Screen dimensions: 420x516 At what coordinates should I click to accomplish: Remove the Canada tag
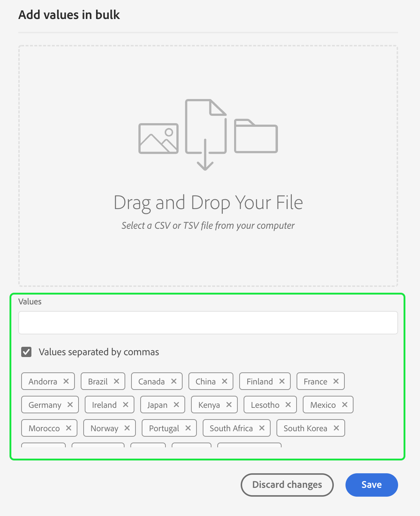174,381
